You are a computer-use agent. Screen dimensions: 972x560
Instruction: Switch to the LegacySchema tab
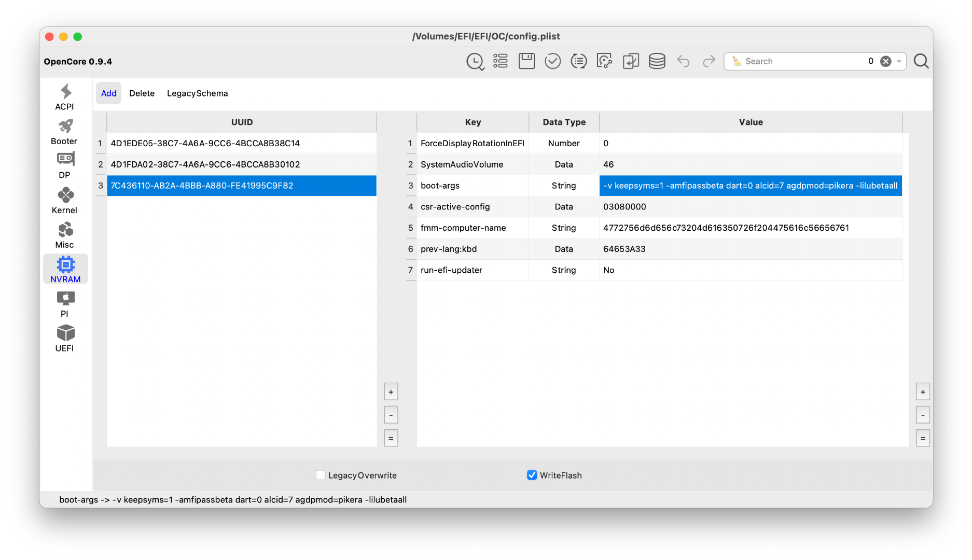click(198, 93)
